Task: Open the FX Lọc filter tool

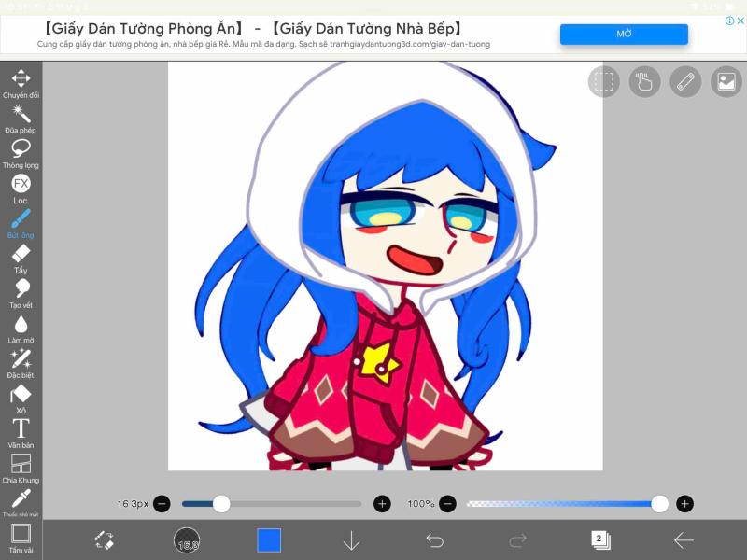Action: pos(21,182)
